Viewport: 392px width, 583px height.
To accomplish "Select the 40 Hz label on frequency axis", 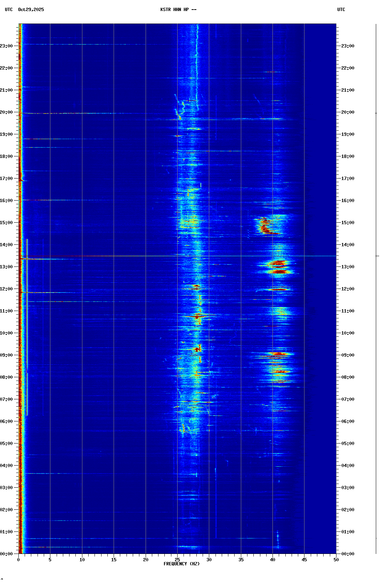I will (x=272, y=559).
